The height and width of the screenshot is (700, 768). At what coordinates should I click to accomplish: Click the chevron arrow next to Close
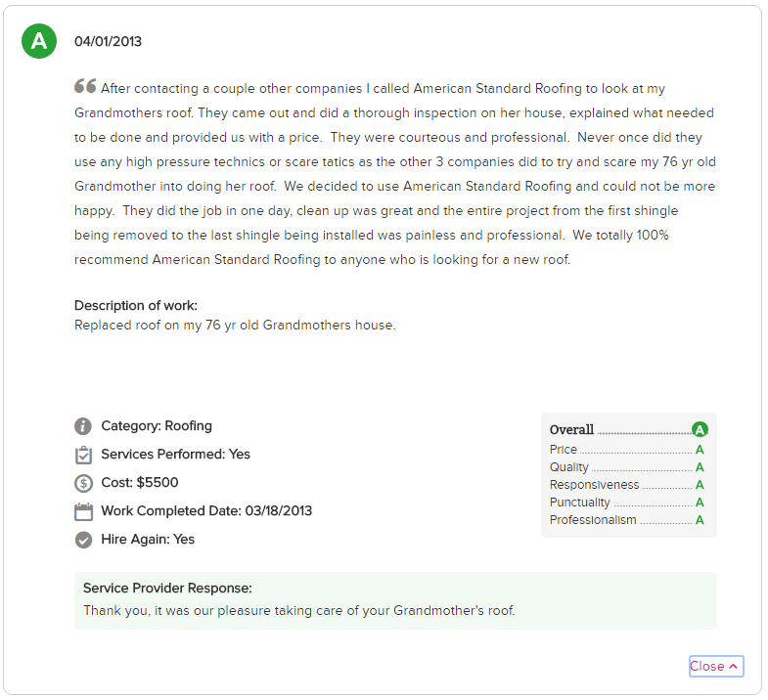pyautogui.click(x=733, y=666)
